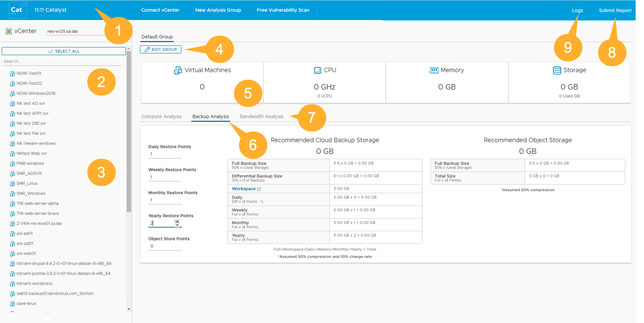
Task: Click the Catalyst Cat logo icon
Action: (x=17, y=10)
